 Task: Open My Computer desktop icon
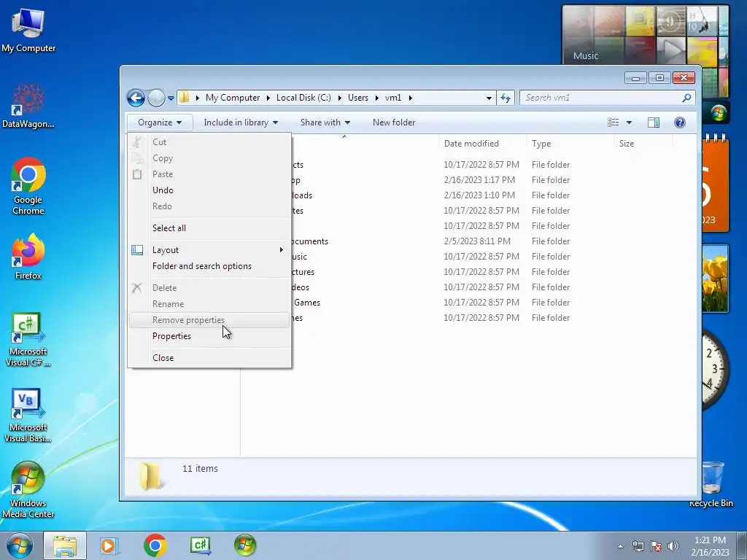(28, 31)
